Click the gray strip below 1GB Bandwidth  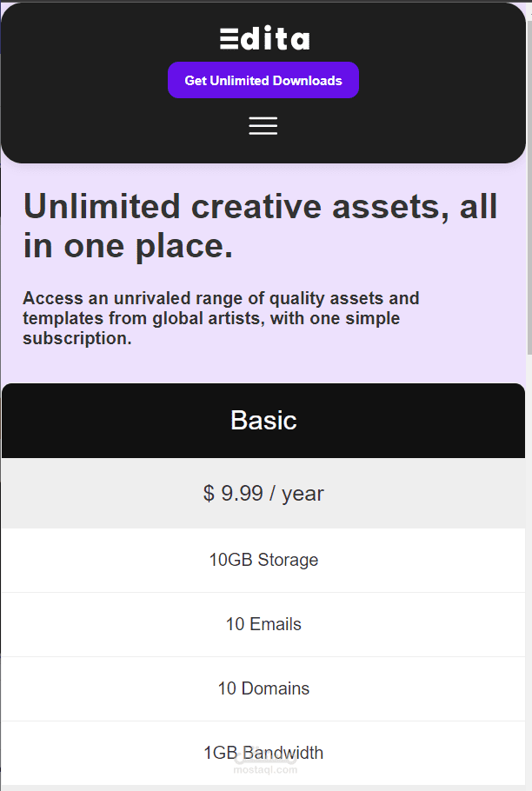click(263, 788)
